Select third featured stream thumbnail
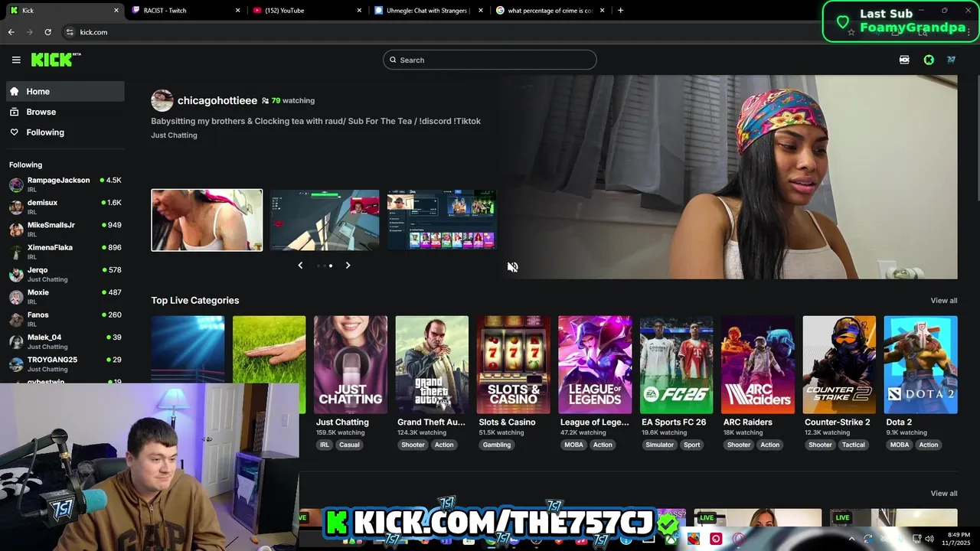 [442, 220]
